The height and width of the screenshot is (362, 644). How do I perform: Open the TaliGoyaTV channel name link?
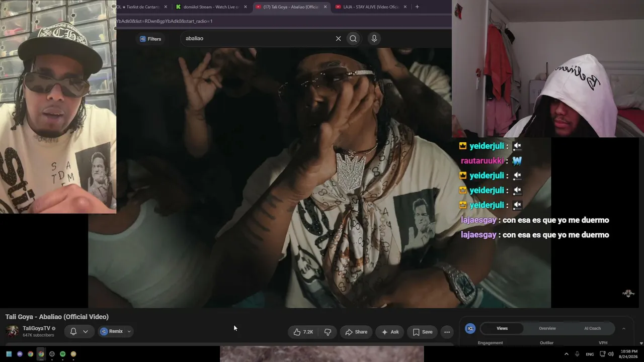click(x=36, y=328)
